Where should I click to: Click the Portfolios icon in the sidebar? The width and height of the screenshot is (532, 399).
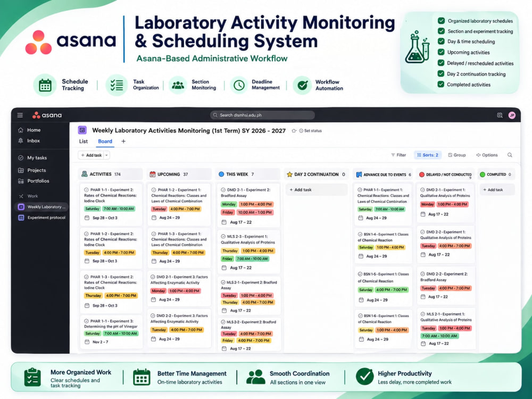[21, 181]
